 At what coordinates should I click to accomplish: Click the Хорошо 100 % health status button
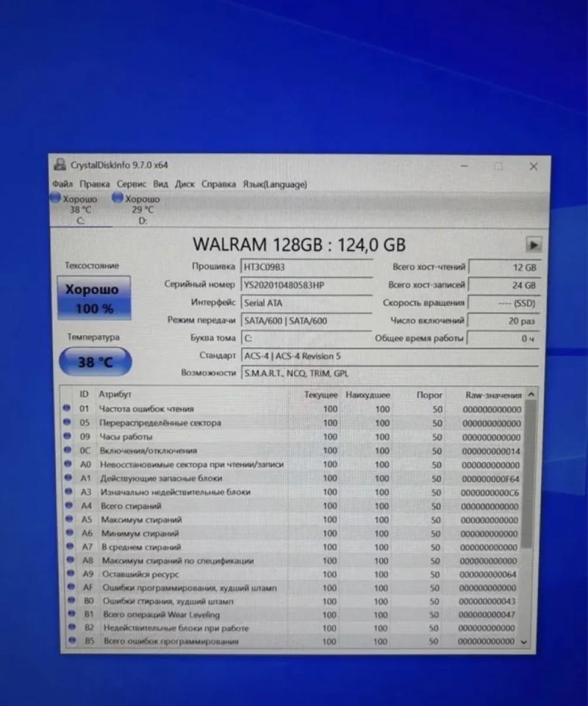94,298
